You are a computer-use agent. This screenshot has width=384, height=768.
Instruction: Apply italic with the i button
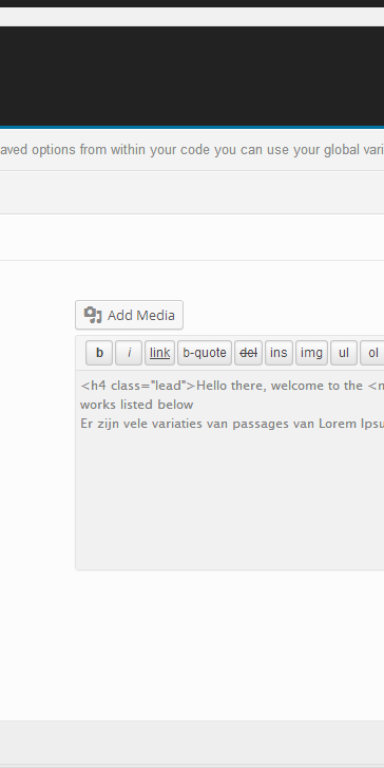[129, 353]
